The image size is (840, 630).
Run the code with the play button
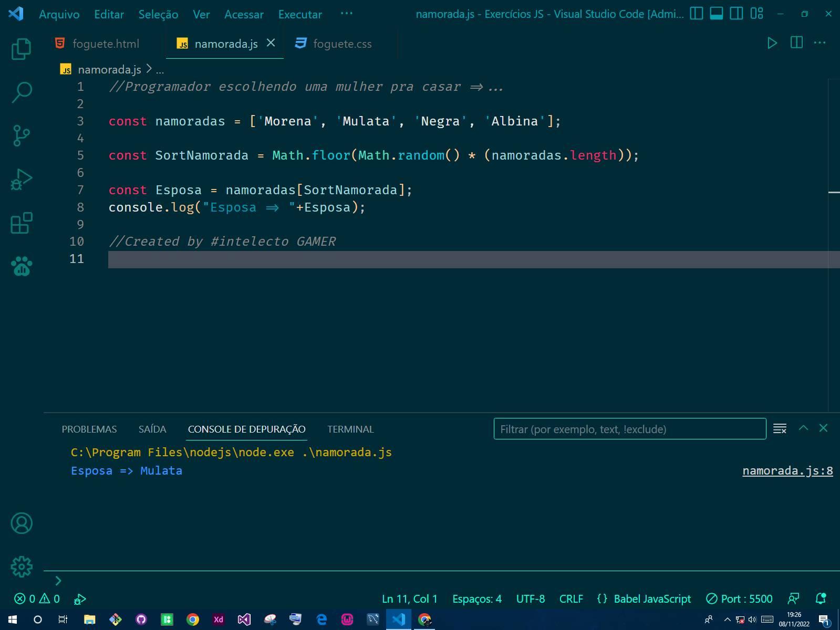coord(772,43)
